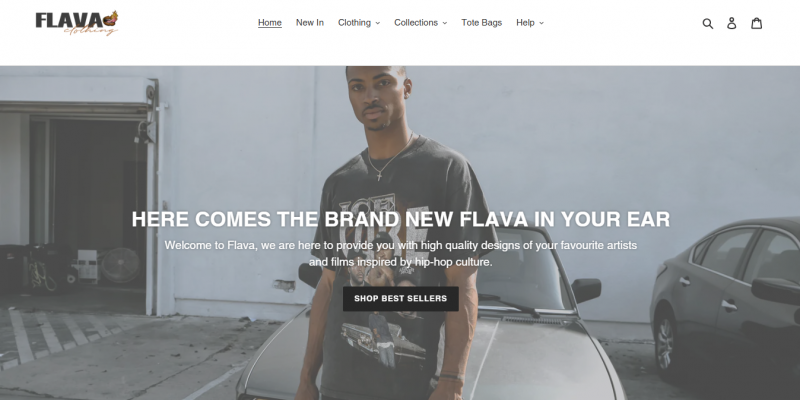
Task: Click the Help menu label
Action: click(525, 22)
